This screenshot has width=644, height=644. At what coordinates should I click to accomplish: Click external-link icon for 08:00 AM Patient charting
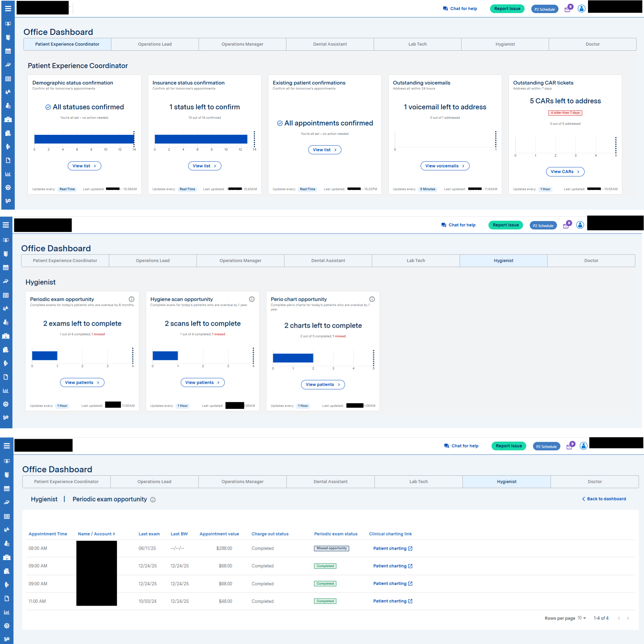tap(410, 548)
